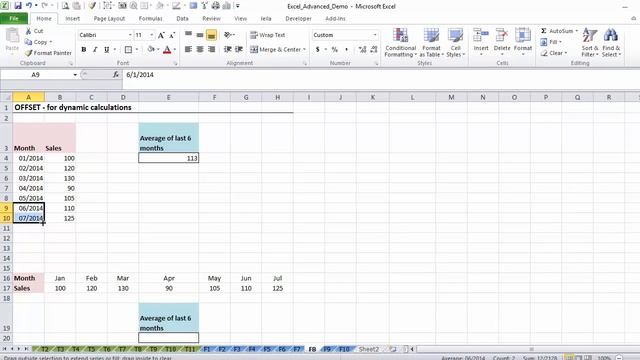Select cell E4 with value 113
640x360 pixels.
point(169,158)
